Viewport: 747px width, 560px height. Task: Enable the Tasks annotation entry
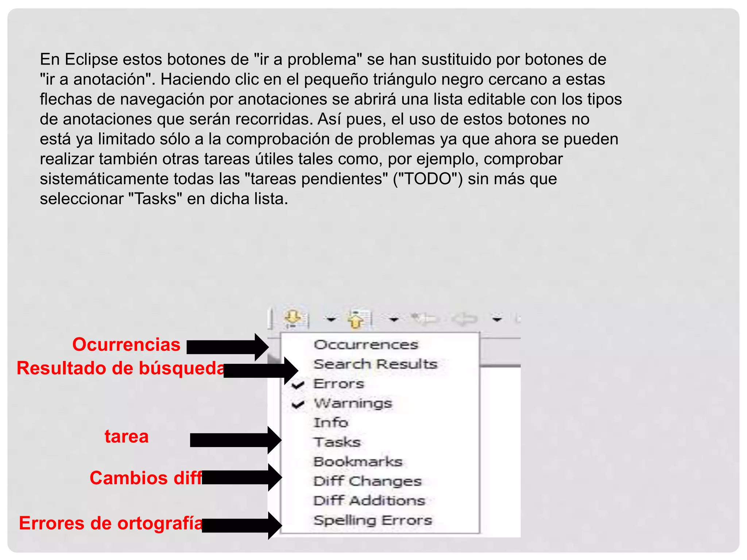(x=379, y=442)
